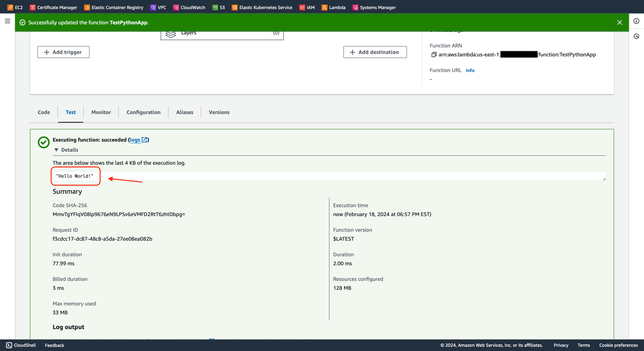Dismiss the green success banner
Image resolution: width=644 pixels, height=351 pixels.
[619, 22]
